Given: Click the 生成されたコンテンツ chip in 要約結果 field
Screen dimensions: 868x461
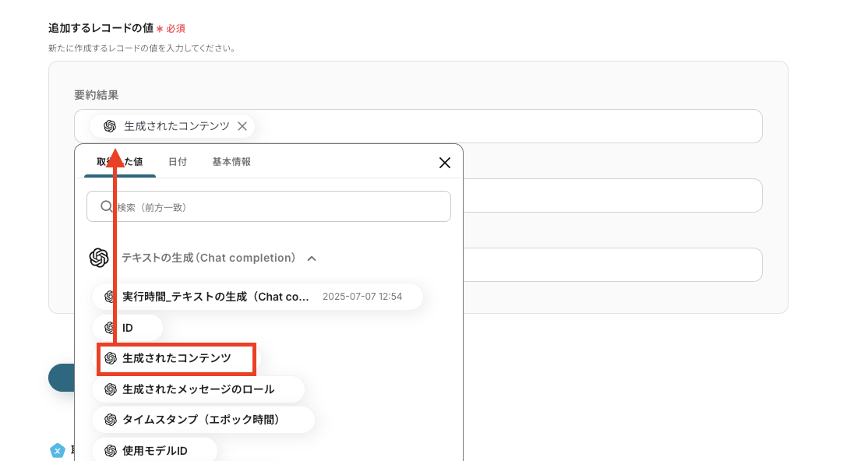Looking at the screenshot, I should (x=171, y=126).
